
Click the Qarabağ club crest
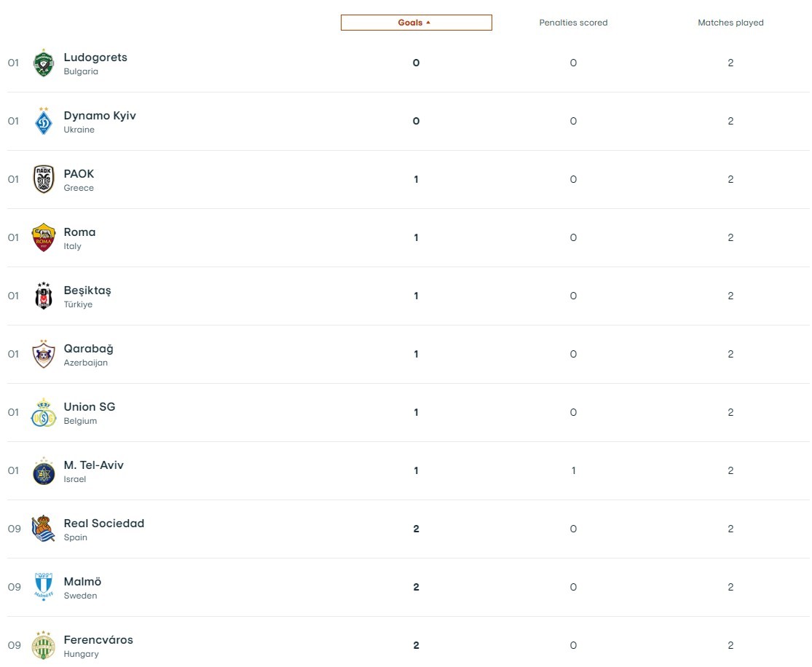[44, 355]
